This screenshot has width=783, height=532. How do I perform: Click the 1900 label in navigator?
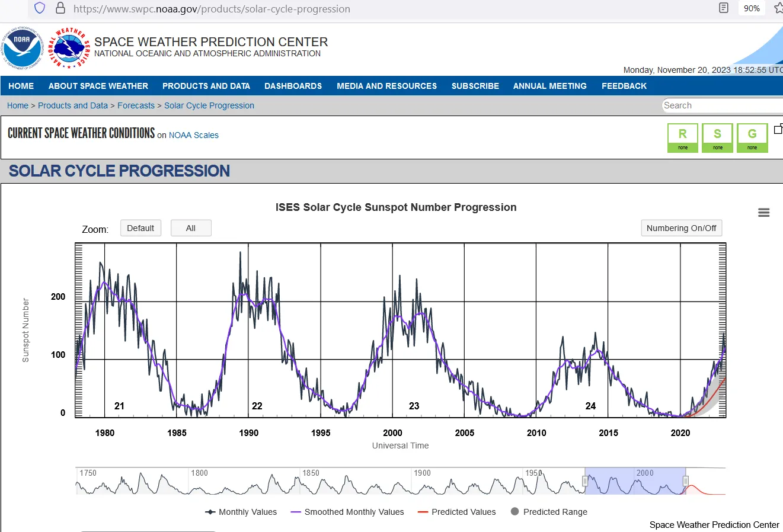(x=422, y=473)
